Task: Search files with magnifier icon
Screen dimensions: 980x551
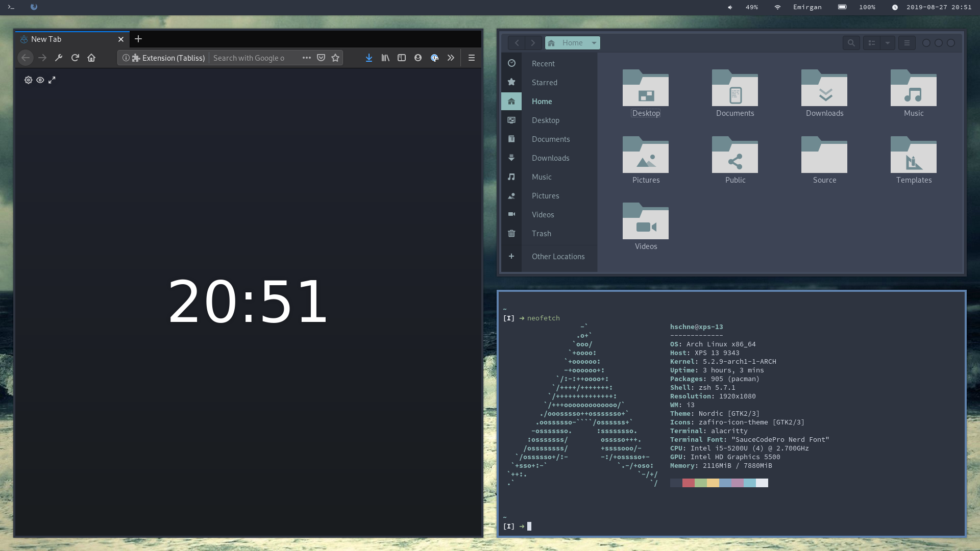Action: (x=851, y=43)
